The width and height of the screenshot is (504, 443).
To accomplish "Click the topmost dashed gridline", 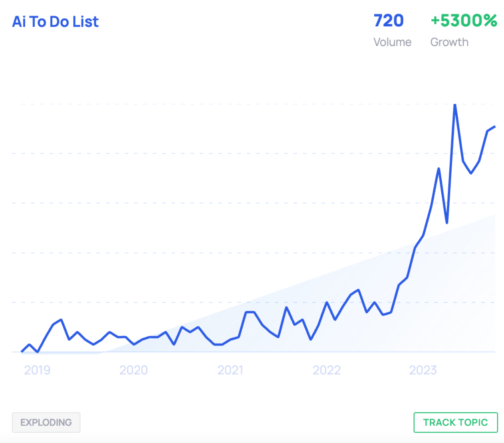I will tap(240, 104).
